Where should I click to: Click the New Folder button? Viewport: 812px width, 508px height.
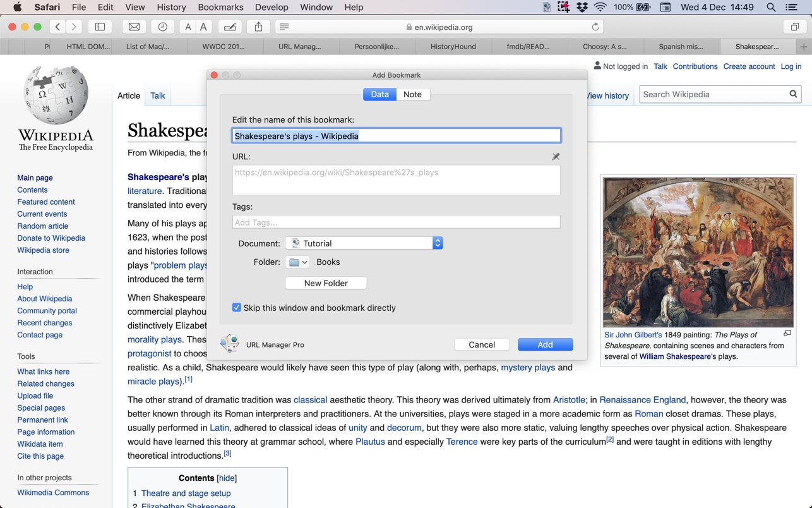coord(326,283)
